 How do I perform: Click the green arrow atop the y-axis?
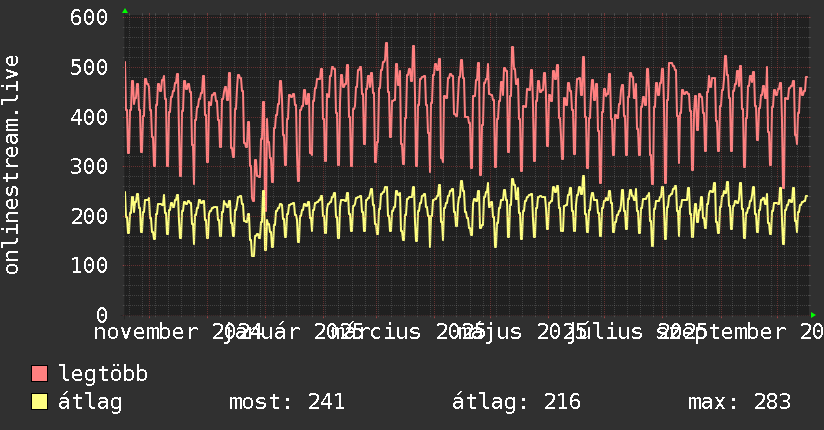tap(125, 11)
